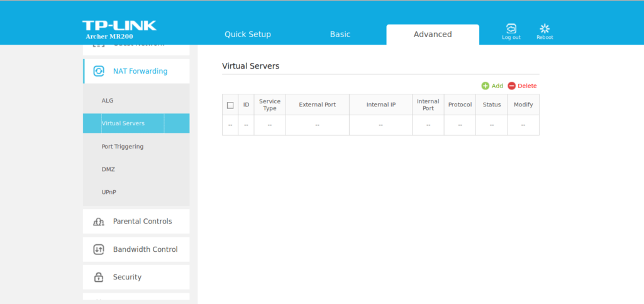Click the Log out icon
The width and height of the screenshot is (644, 304).
pyautogui.click(x=511, y=29)
